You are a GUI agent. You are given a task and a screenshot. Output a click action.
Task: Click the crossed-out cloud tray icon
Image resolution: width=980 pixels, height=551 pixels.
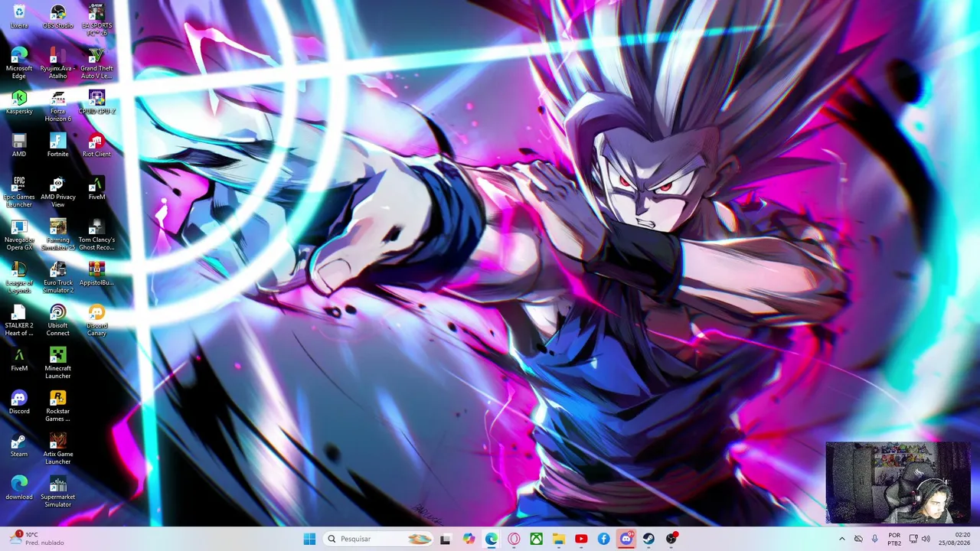pos(858,539)
